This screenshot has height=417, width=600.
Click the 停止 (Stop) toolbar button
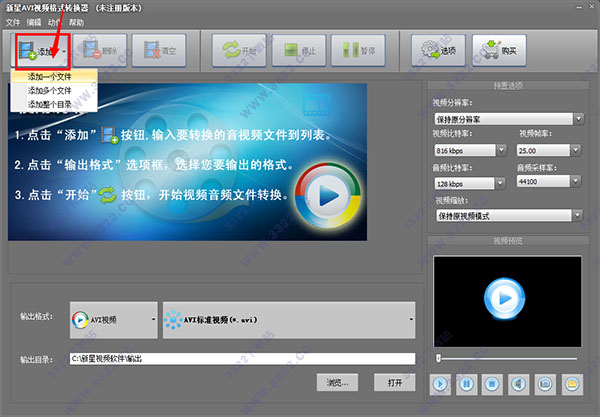[x=297, y=49]
